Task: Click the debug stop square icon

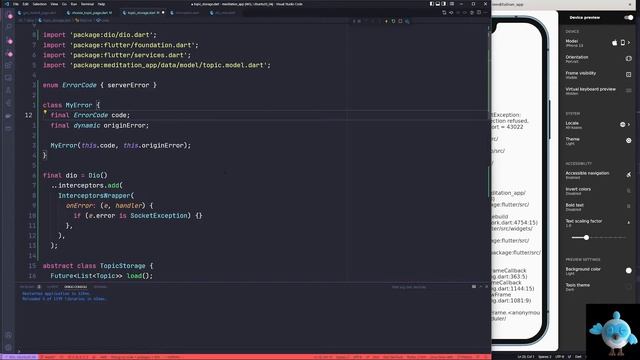Action: click(400, 21)
